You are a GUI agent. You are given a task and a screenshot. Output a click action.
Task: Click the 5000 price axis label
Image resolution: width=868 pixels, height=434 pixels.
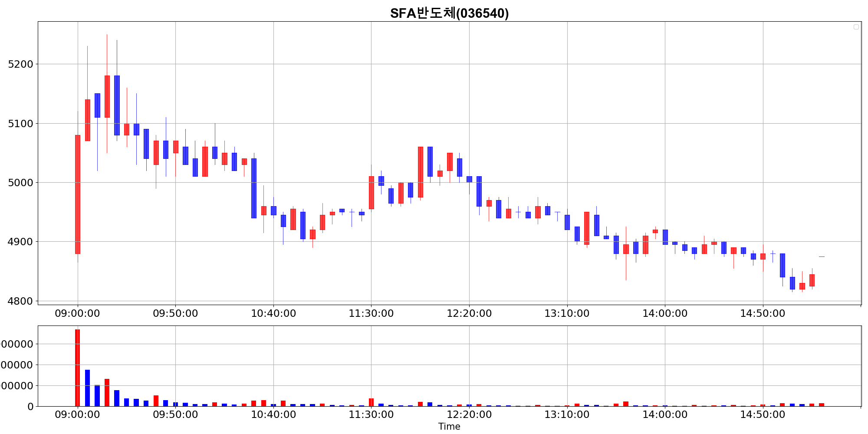[20, 183]
